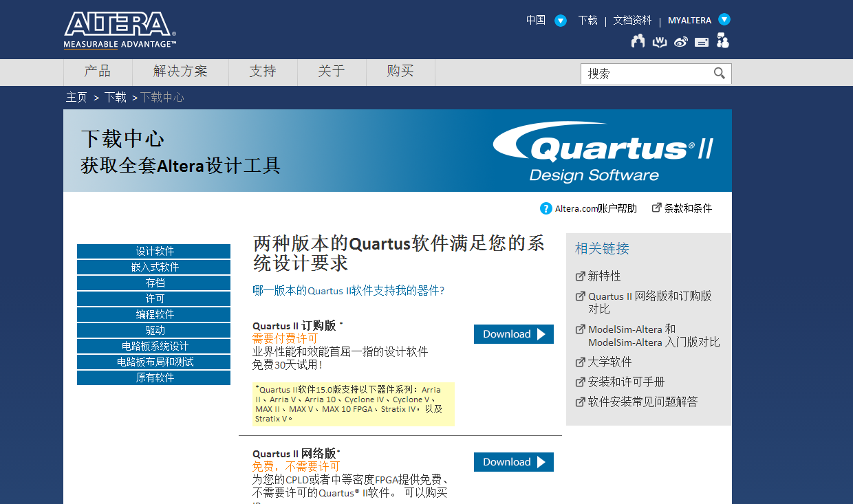Click the Altera logo in the header

click(120, 30)
